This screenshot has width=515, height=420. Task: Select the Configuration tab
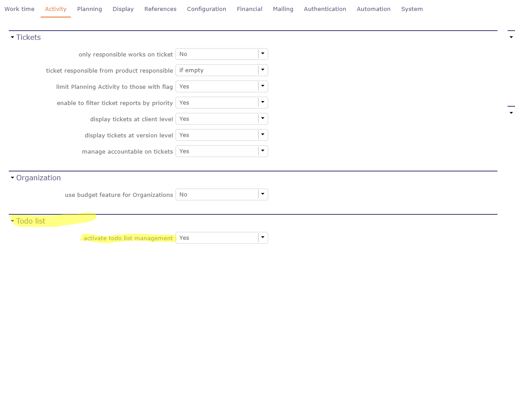tap(207, 9)
